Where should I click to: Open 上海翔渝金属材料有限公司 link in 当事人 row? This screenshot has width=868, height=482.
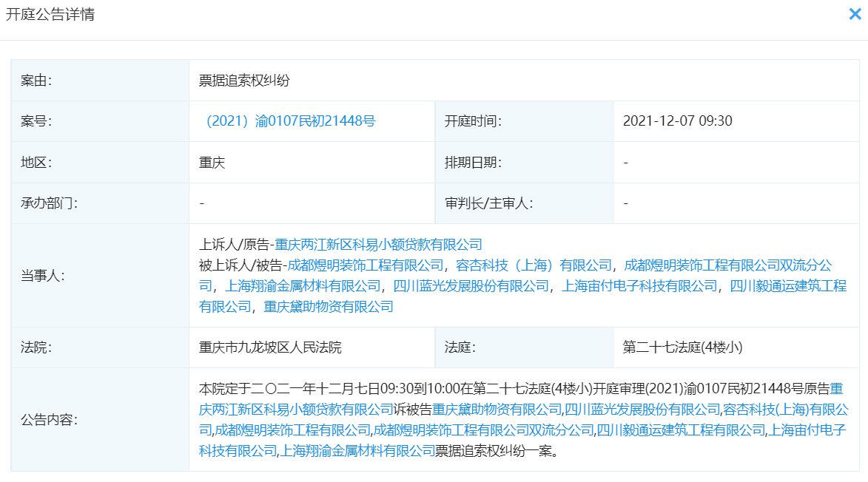click(303, 286)
